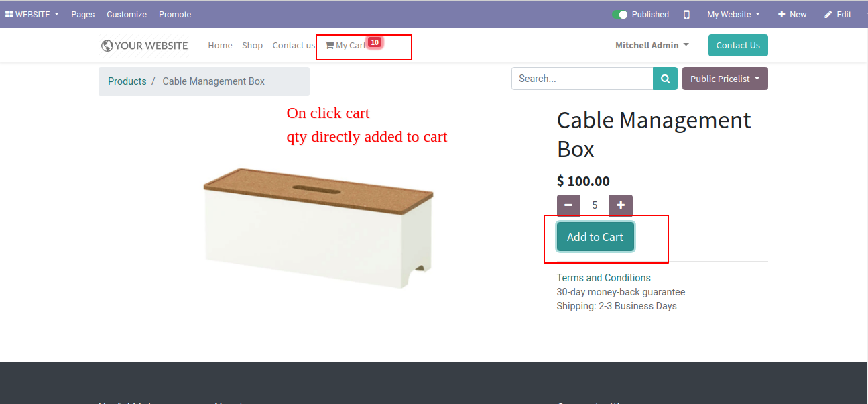This screenshot has height=404, width=868.
Task: Click the plus quantity button
Action: click(621, 205)
